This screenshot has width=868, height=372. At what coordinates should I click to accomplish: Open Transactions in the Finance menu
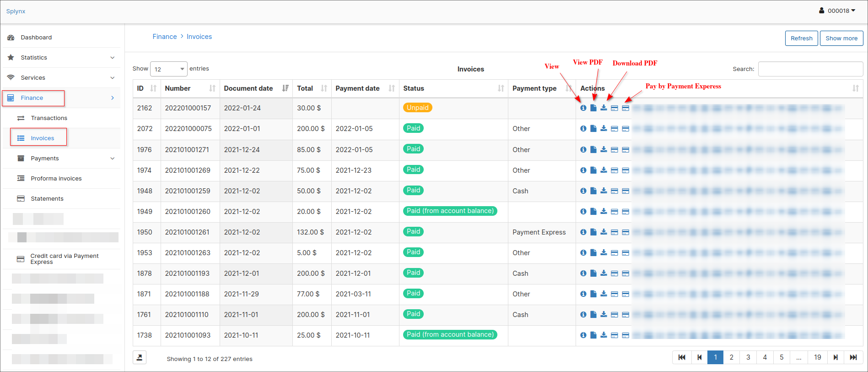pos(49,118)
